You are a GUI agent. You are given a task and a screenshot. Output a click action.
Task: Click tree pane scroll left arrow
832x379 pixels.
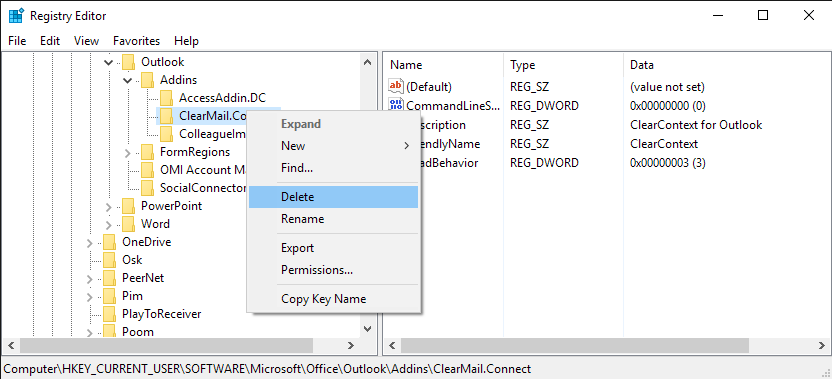click(11, 346)
